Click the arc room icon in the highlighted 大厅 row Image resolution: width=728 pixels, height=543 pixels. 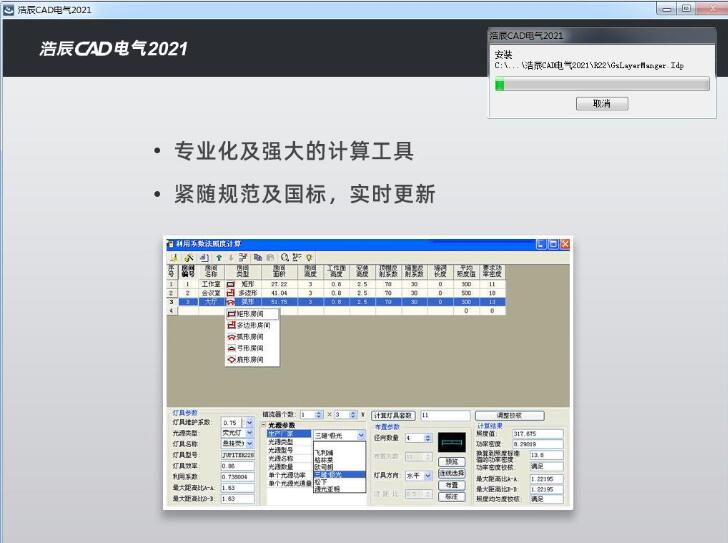(x=231, y=302)
